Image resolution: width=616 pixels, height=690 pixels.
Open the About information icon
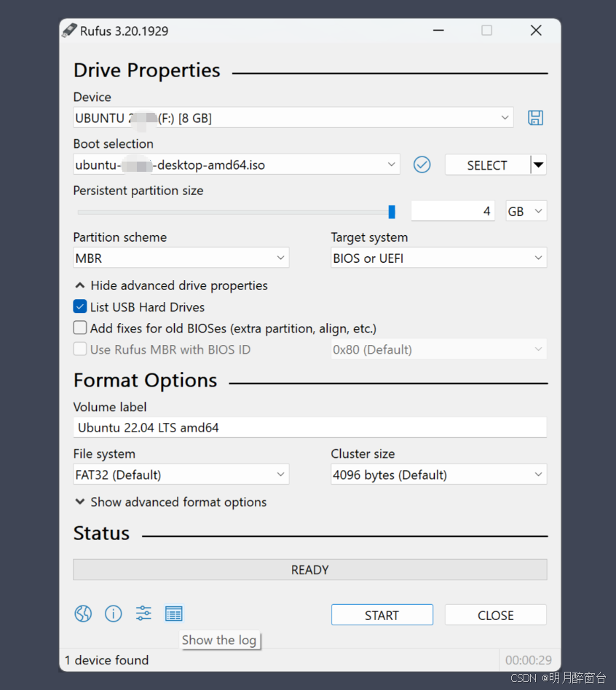point(113,614)
